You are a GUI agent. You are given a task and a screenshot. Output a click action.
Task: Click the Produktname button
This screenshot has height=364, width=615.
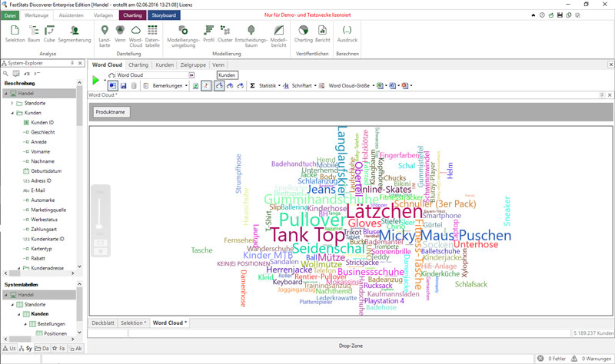pos(111,112)
